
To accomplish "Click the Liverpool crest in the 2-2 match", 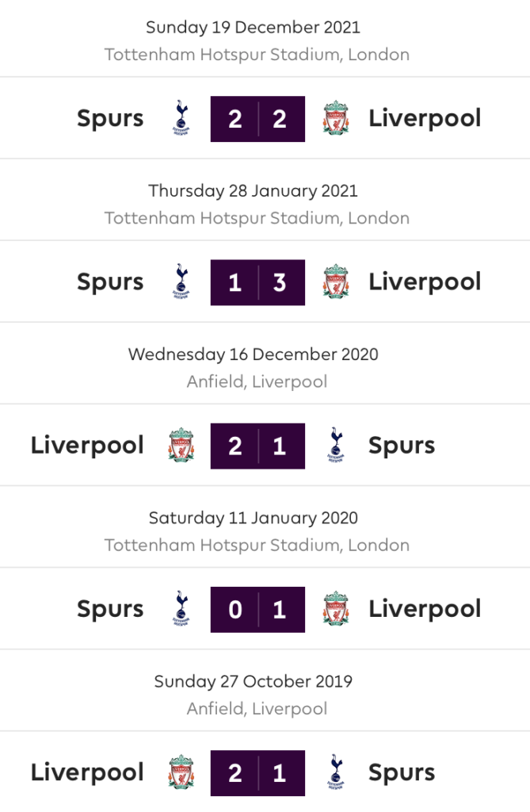I will coord(336,118).
